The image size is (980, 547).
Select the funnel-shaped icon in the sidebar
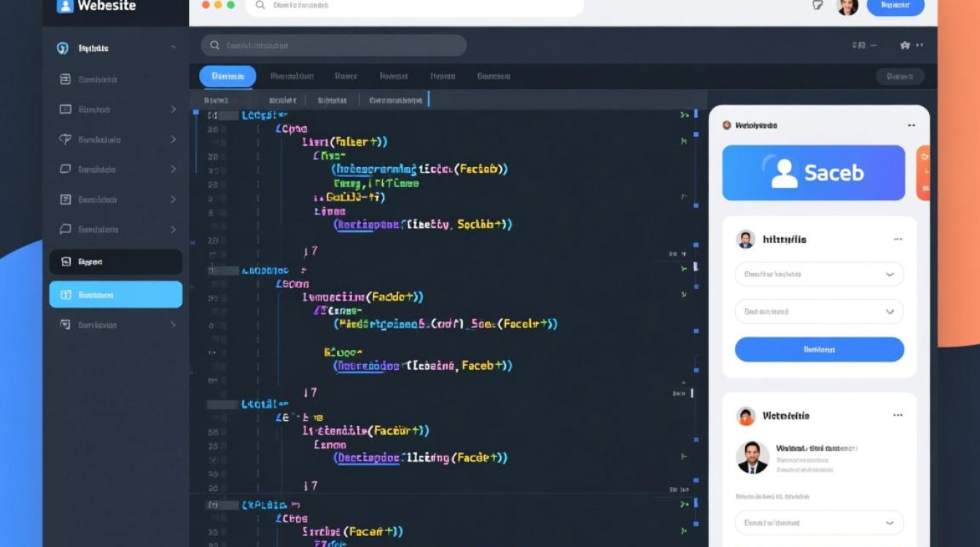65,139
